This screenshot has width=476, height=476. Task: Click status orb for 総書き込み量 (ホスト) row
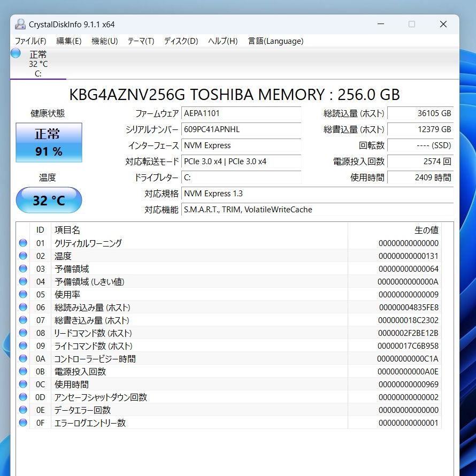coord(23,320)
